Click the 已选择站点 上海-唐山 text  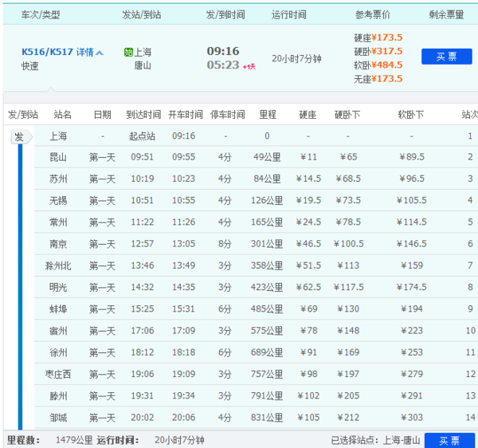pos(375,440)
